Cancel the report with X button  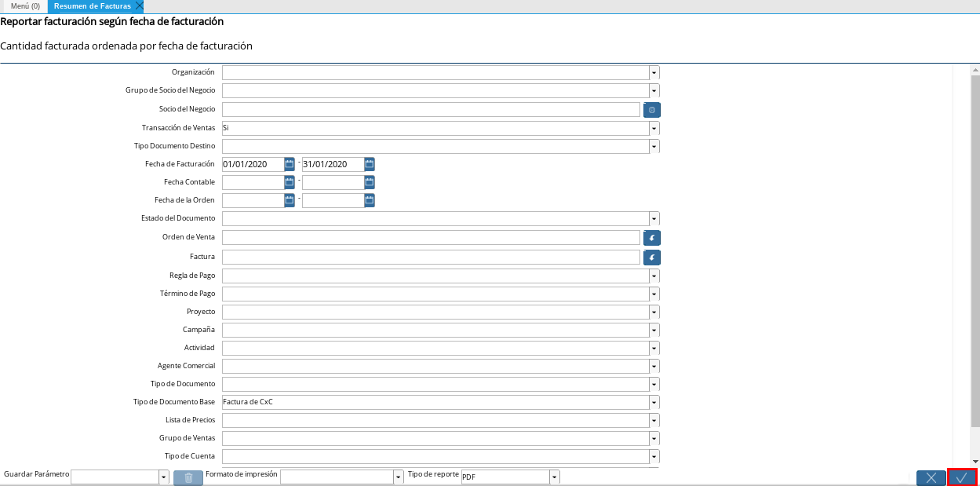(931, 477)
